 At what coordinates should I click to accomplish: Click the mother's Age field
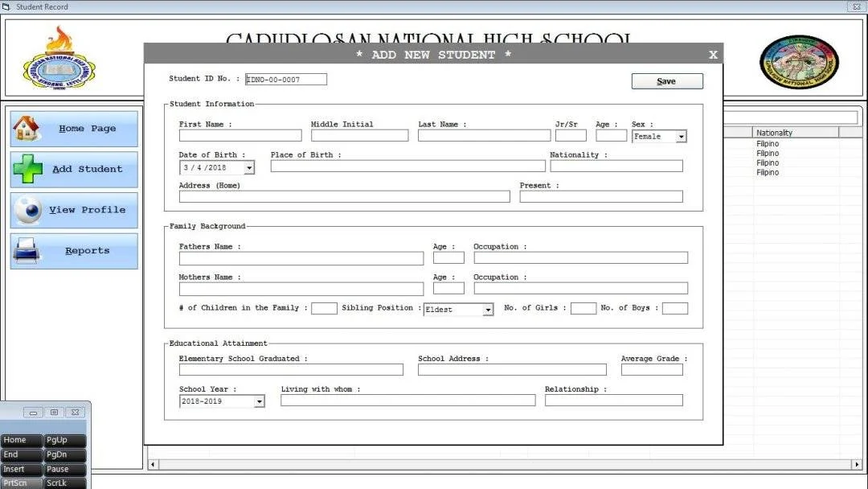pyautogui.click(x=448, y=288)
